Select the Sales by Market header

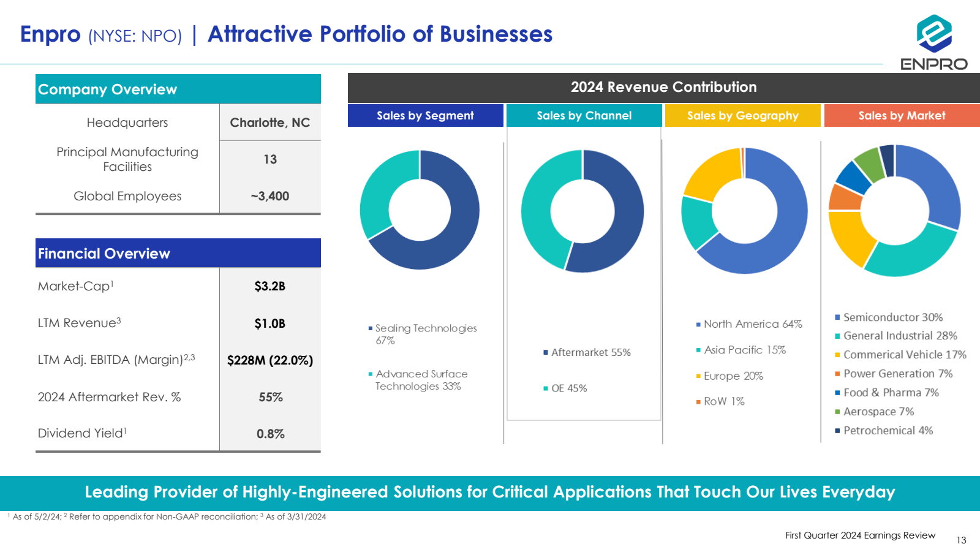[x=902, y=115]
